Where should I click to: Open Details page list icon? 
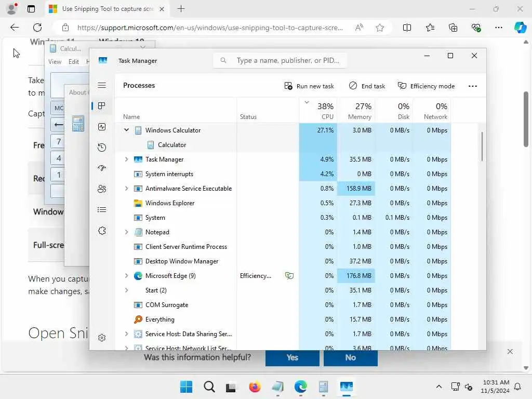[102, 210]
